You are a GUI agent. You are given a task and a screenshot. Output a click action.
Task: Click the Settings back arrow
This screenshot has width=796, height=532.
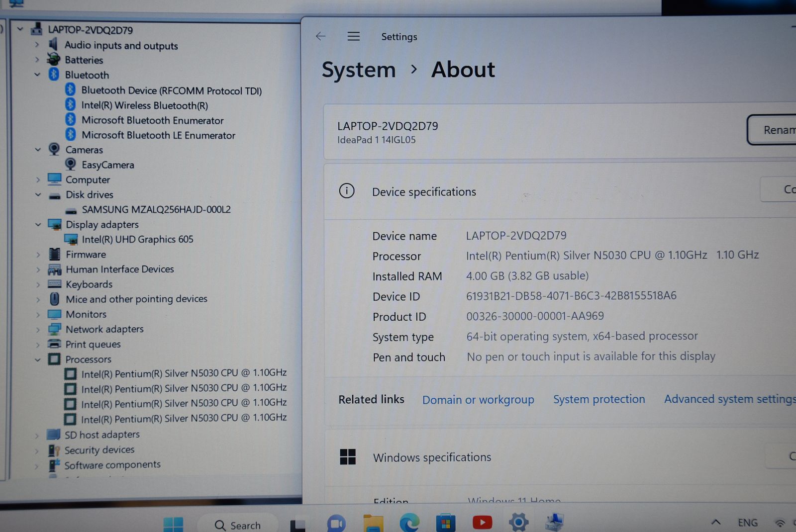321,36
